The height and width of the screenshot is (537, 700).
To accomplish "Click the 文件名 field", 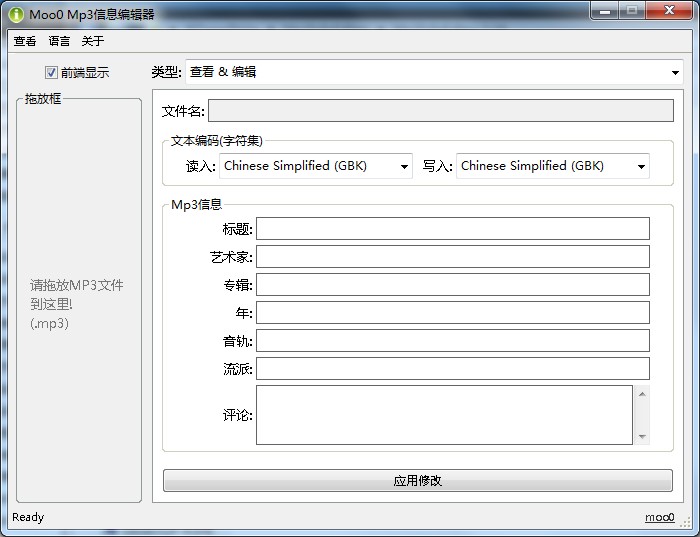I will pyautogui.click(x=441, y=110).
